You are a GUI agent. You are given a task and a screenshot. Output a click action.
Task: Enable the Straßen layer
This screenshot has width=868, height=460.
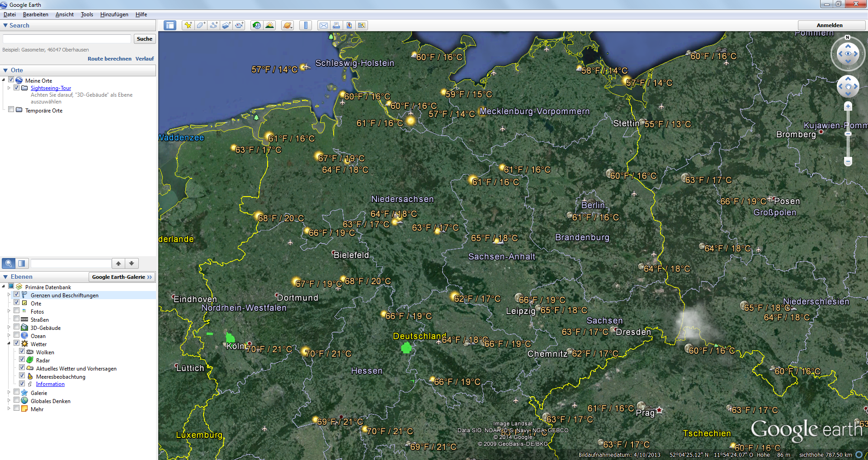point(17,319)
